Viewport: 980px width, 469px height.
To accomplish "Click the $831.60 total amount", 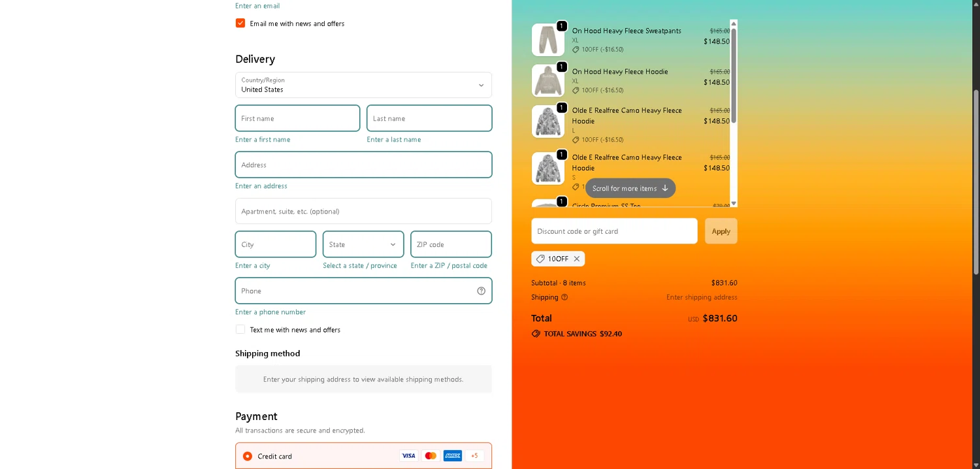I will click(x=720, y=319).
